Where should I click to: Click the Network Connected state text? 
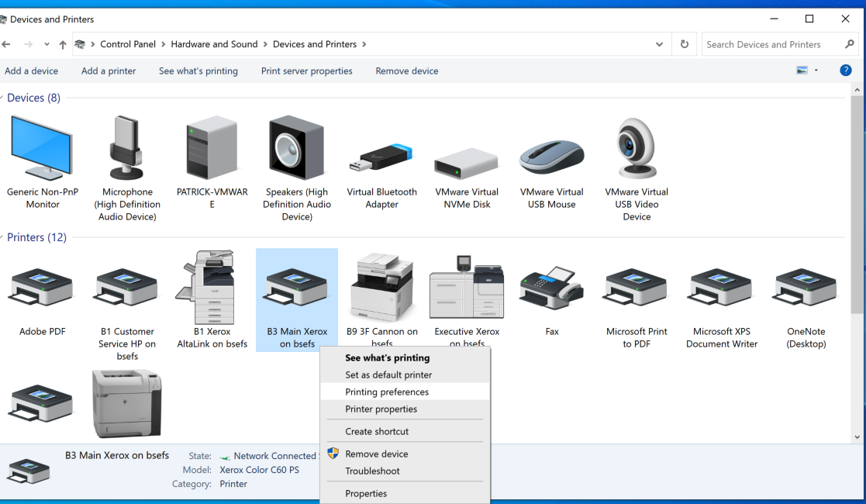pos(274,456)
